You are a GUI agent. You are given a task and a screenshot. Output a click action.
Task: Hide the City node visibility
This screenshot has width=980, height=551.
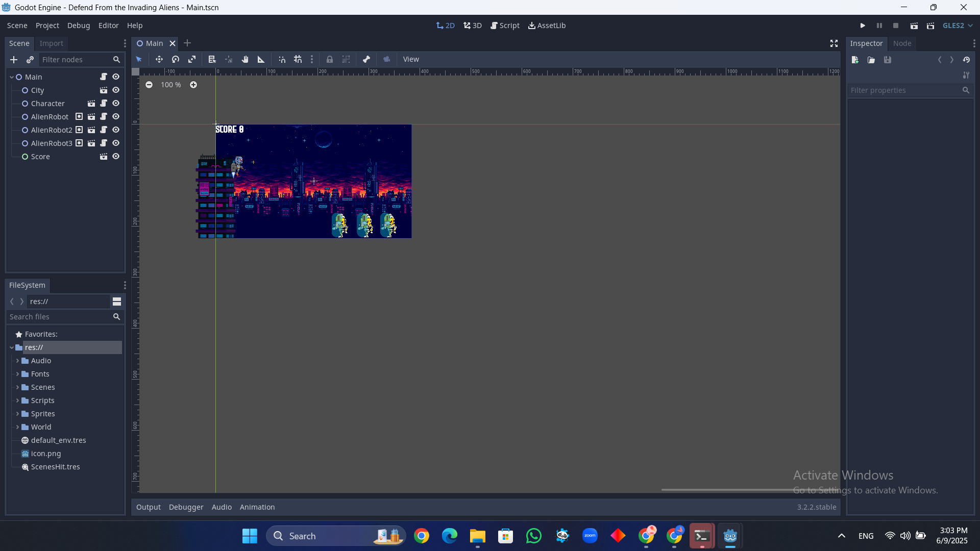[x=116, y=90]
